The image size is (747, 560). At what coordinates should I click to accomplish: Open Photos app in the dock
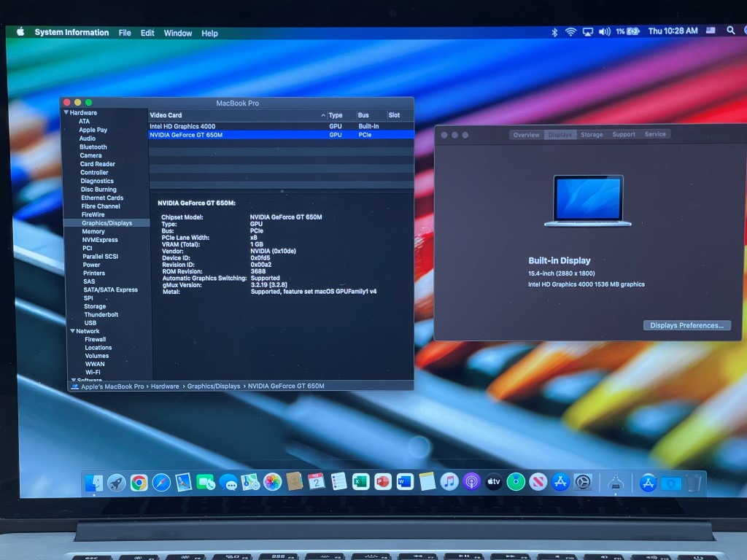pyautogui.click(x=273, y=483)
